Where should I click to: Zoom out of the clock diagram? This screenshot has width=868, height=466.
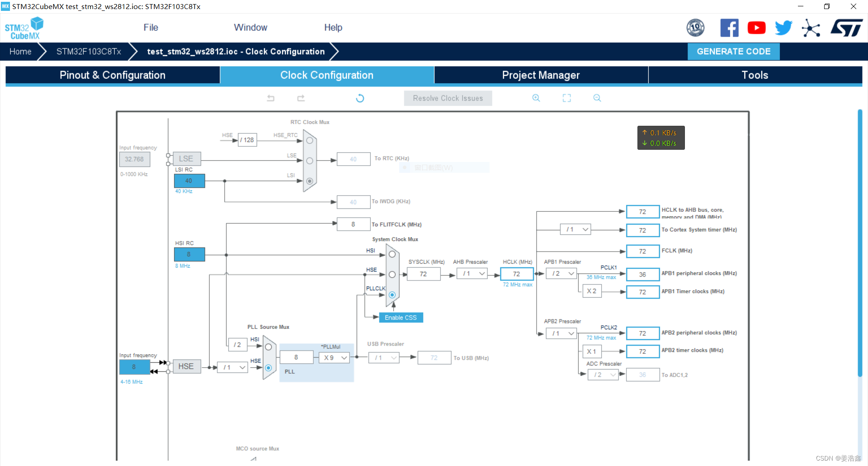pyautogui.click(x=597, y=98)
